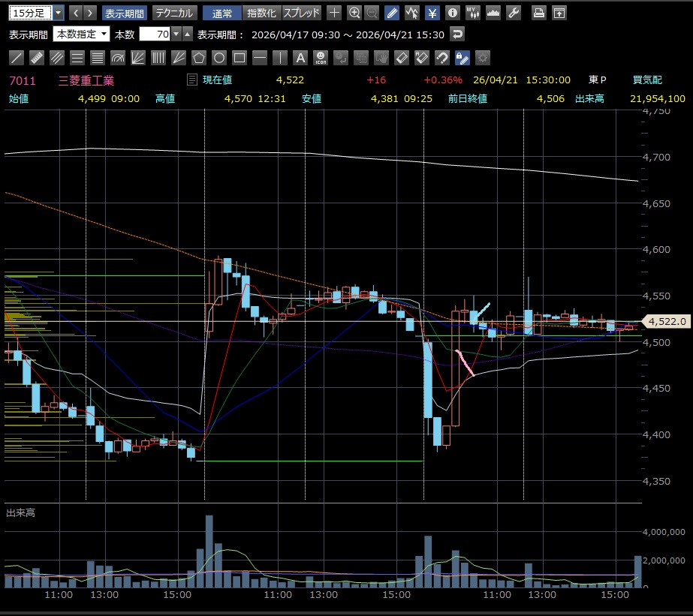Click the 表示期間 button
This screenshot has height=616, width=693.
coord(124,13)
